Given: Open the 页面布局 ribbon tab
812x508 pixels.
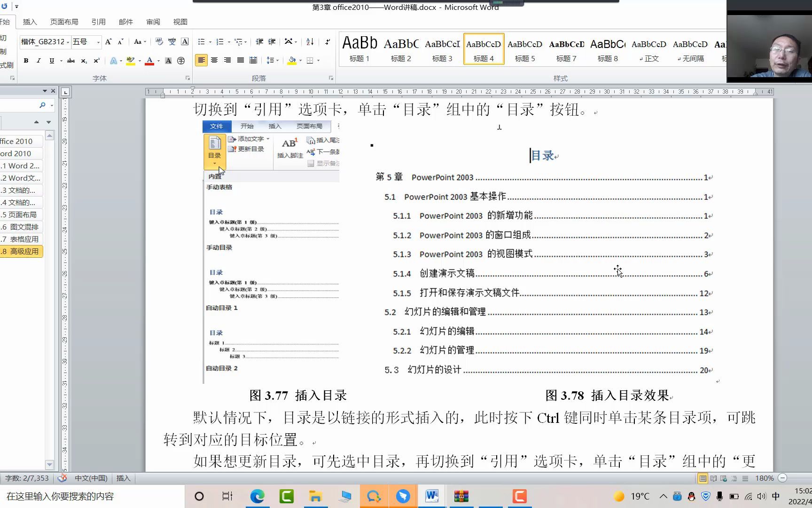Looking at the screenshot, I should [64, 22].
